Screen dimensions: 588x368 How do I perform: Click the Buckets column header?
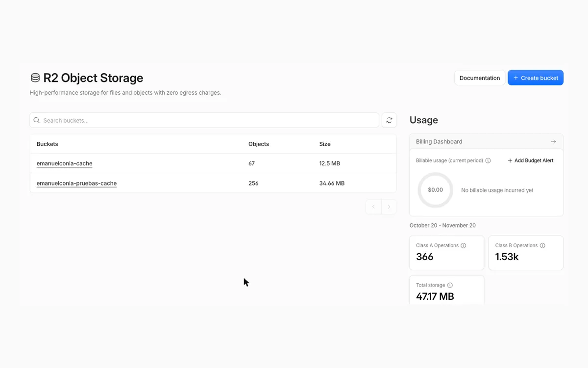point(48,144)
